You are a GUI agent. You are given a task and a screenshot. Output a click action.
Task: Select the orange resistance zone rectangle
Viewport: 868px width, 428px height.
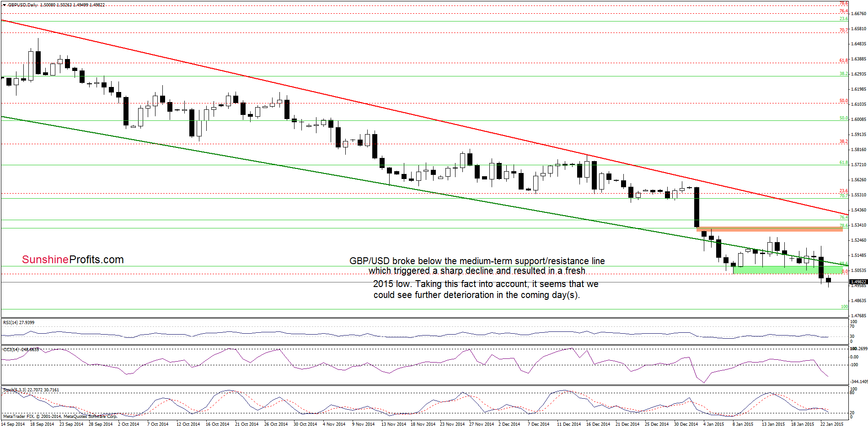[769, 229]
